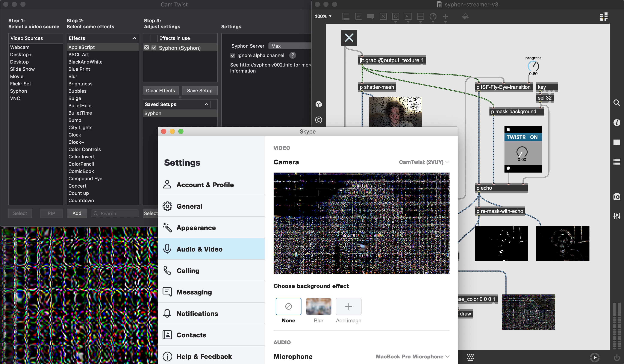
Task: Collapse the Saved Setups header arrow
Action: click(206, 105)
